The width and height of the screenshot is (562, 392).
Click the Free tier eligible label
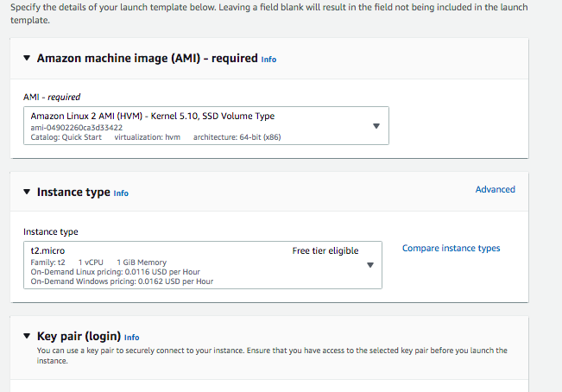click(325, 251)
